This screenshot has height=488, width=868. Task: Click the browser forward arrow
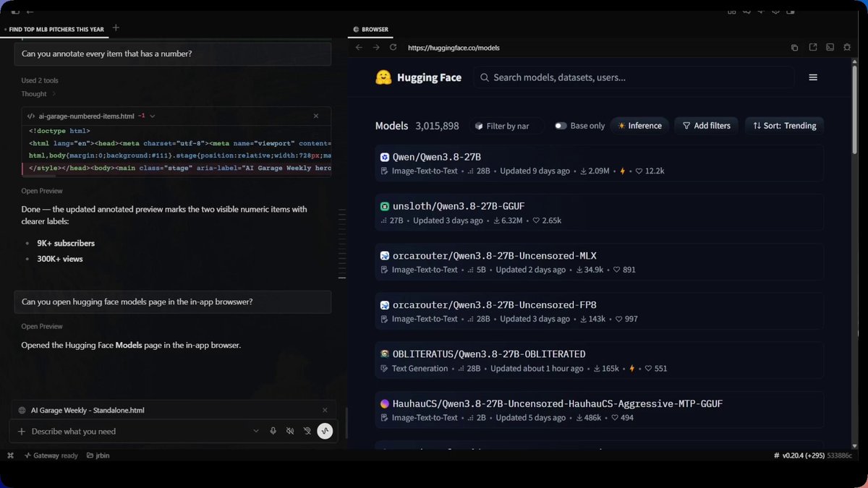coord(376,48)
